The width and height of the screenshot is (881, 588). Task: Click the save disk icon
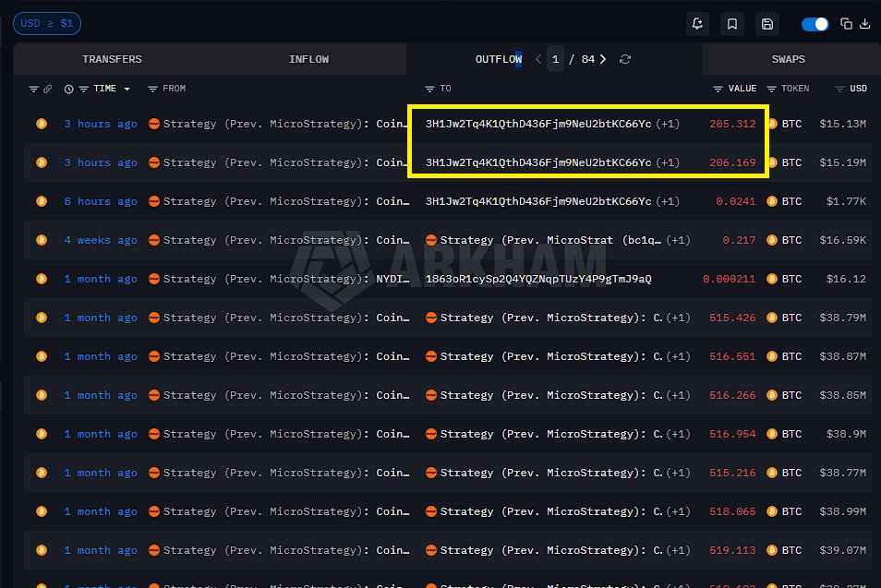[766, 24]
